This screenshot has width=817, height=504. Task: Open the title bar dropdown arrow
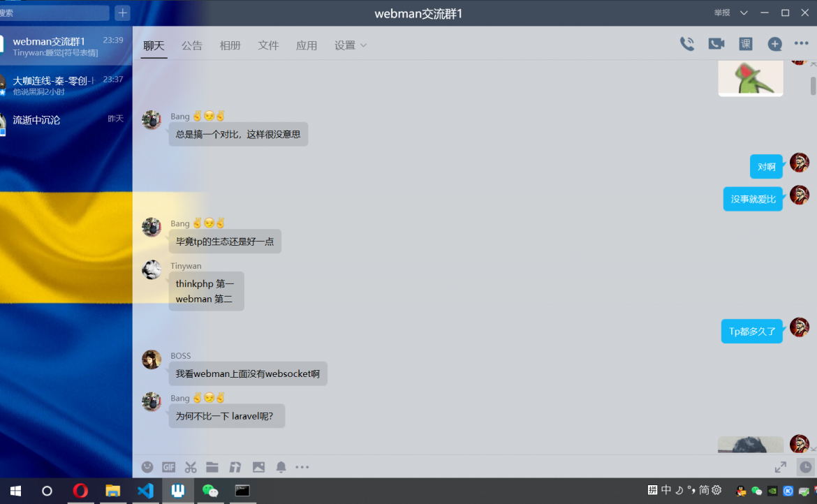coord(744,13)
